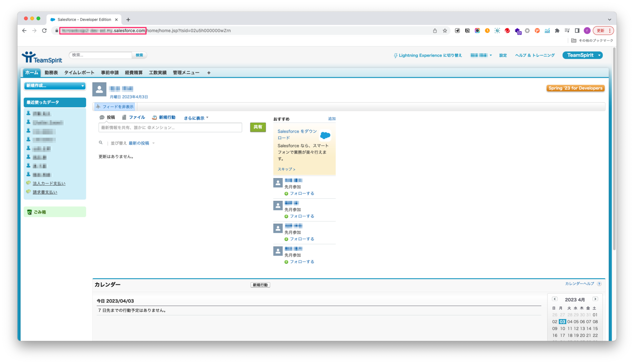This screenshot has width=634, height=364.
Task: Expand the TeamSpirit app menu dropdown
Action: coord(599,55)
